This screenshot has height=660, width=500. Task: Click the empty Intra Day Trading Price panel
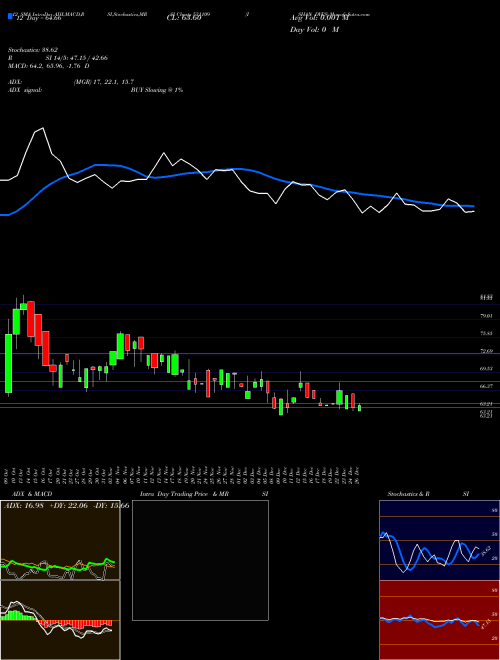click(200, 560)
